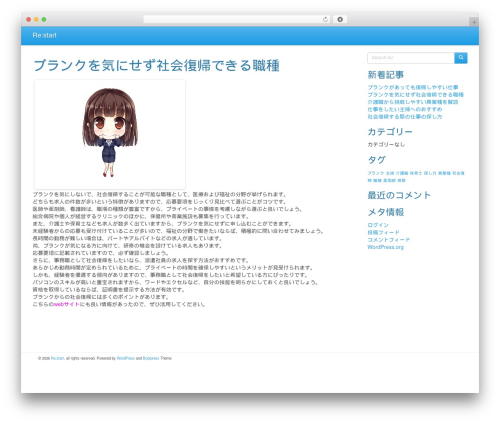This screenshot has height=423, width=500.
Task: Click the 資格 tag
Action: click(401, 180)
